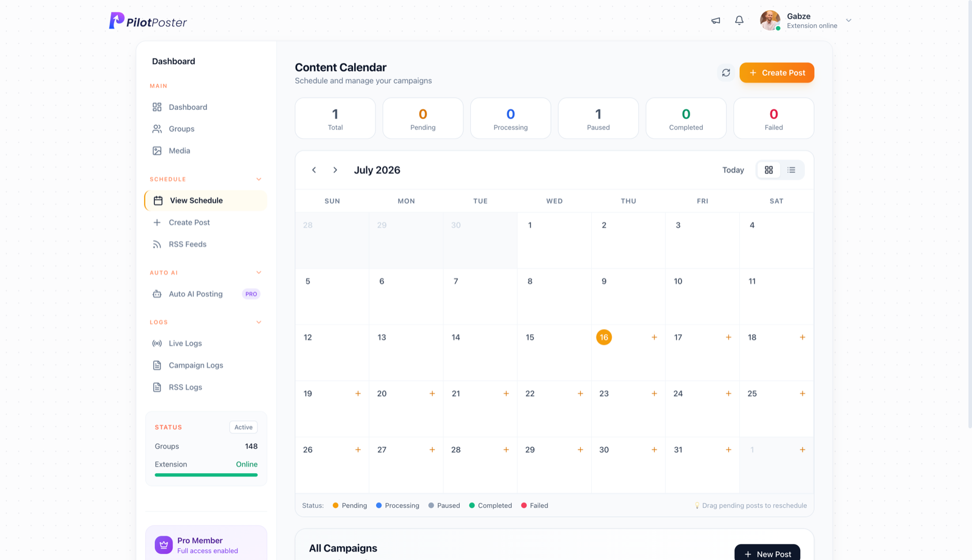Filter by Processing stat card
Viewport: 972px width, 560px height.
click(510, 118)
